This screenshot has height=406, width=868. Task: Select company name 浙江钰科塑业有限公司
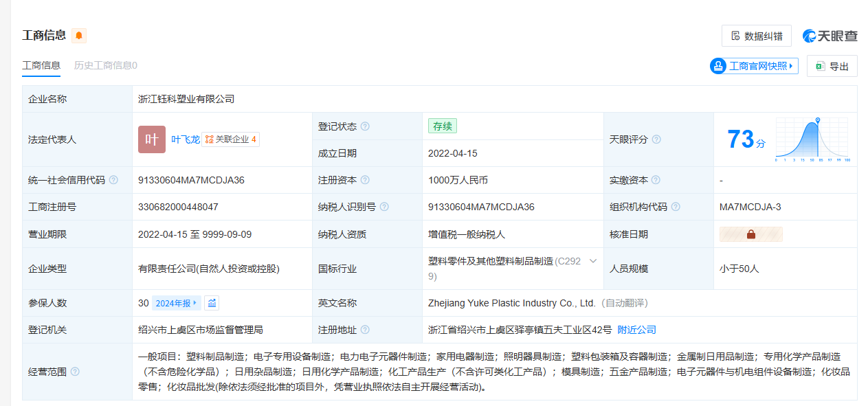(x=186, y=99)
